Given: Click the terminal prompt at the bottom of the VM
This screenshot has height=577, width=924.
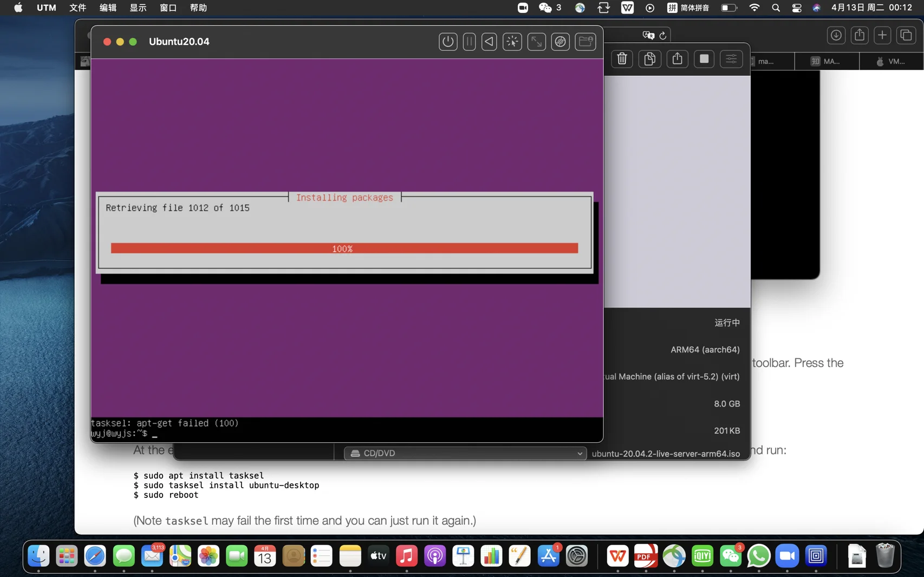Looking at the screenshot, I should point(155,434).
